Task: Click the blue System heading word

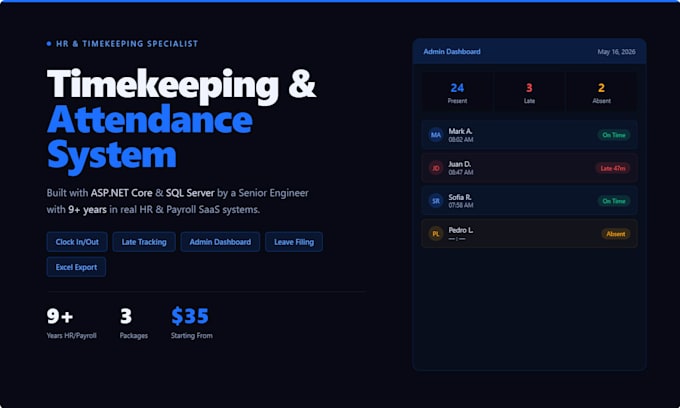Action: [112, 156]
